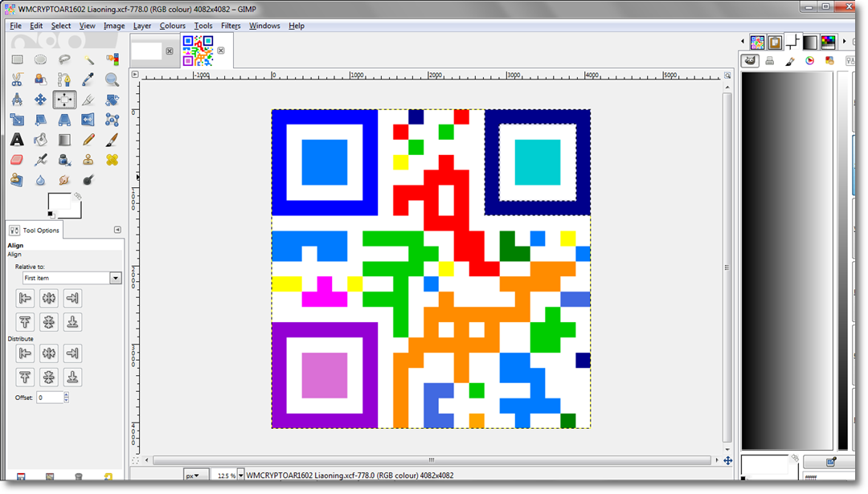Screen dimensions: 868x494
Task: Switch colour selector to Palette mode
Action: pyautogui.click(x=829, y=61)
